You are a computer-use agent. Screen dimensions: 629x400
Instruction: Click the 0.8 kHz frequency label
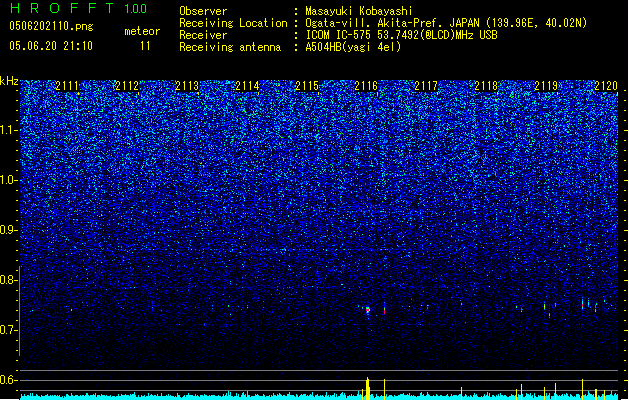click(7, 280)
